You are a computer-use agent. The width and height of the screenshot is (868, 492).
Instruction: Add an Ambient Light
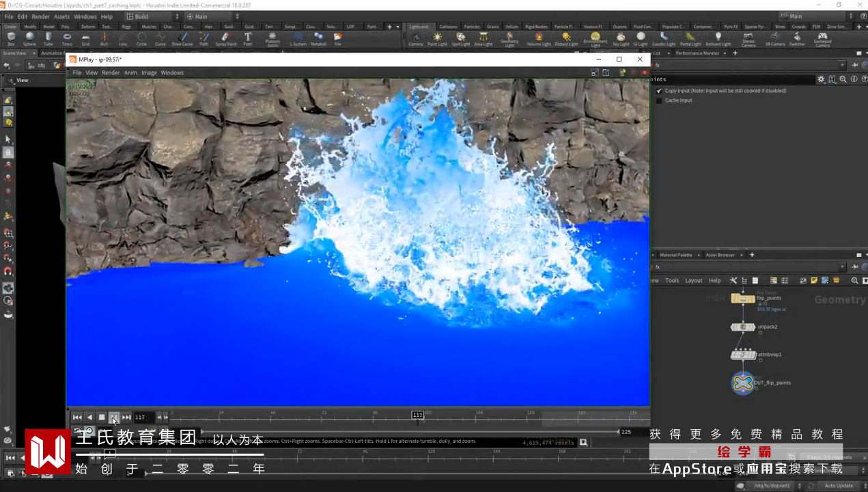point(718,39)
